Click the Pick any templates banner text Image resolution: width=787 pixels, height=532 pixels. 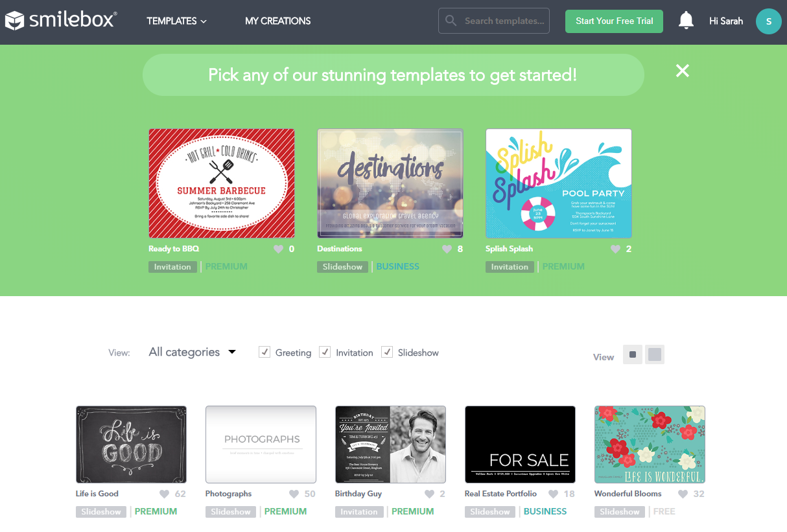(392, 75)
